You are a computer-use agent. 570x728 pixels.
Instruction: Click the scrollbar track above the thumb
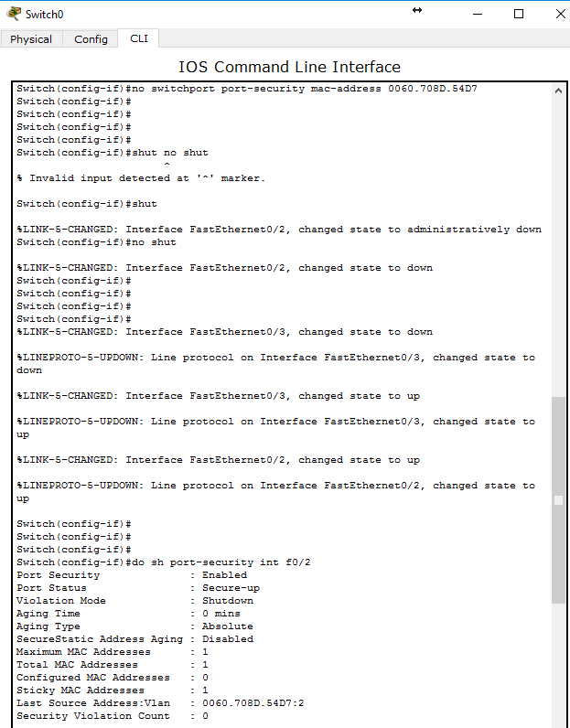pos(558,246)
